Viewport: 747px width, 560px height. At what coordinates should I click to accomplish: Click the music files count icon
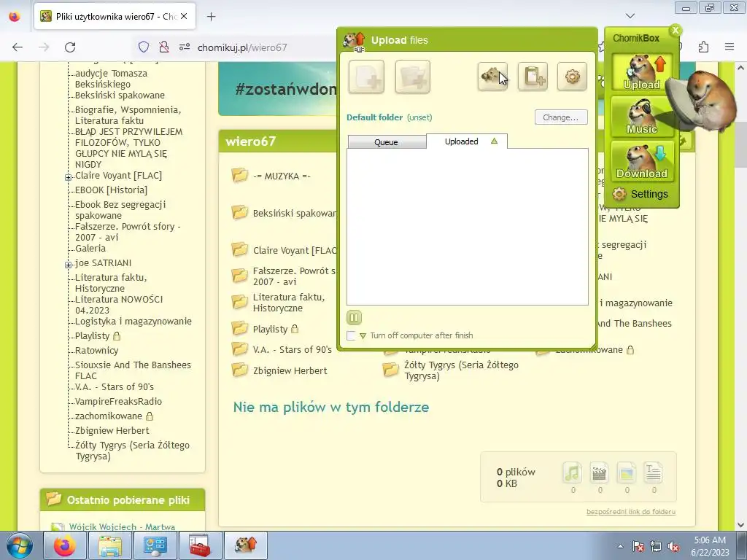click(573, 472)
